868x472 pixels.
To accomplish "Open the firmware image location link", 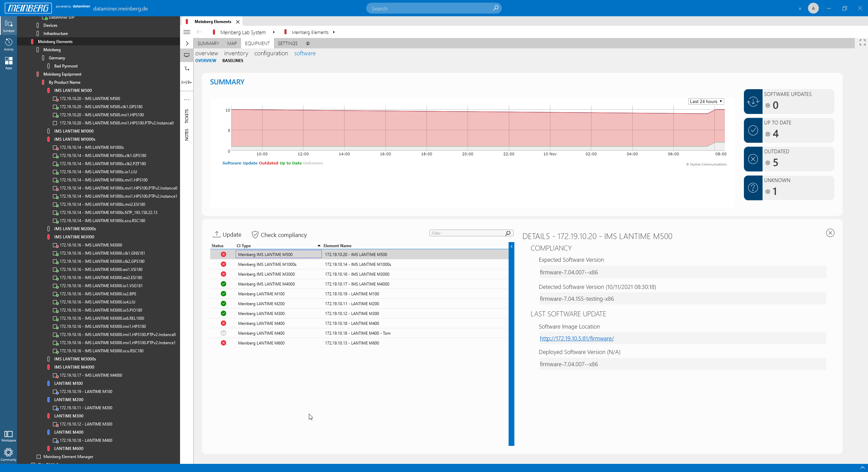I will click(x=576, y=338).
